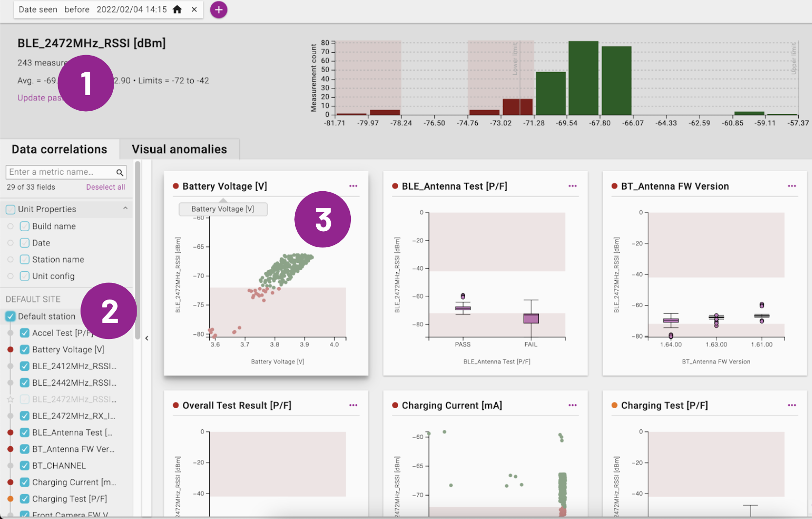Collapse the left sidebar panel arrow
Image resolution: width=812 pixels, height=519 pixels.
pos(146,338)
